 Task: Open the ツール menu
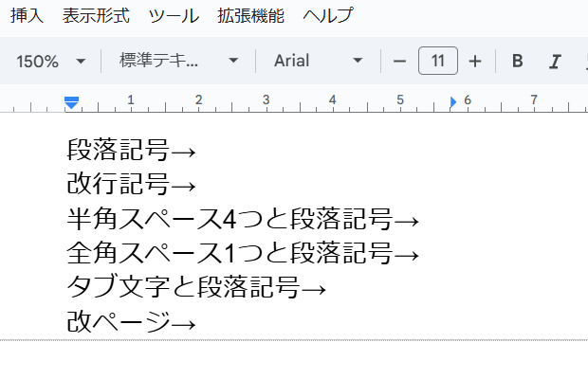[175, 15]
